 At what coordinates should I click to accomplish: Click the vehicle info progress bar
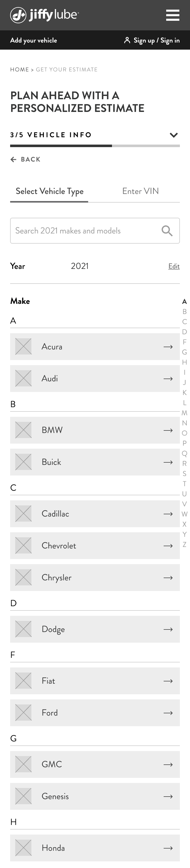pos(95,146)
